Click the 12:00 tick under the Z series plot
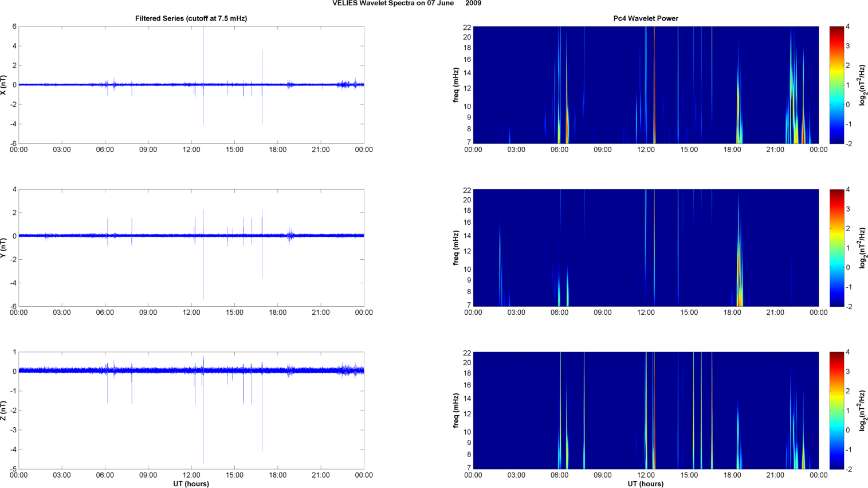The image size is (868, 488). click(191, 475)
